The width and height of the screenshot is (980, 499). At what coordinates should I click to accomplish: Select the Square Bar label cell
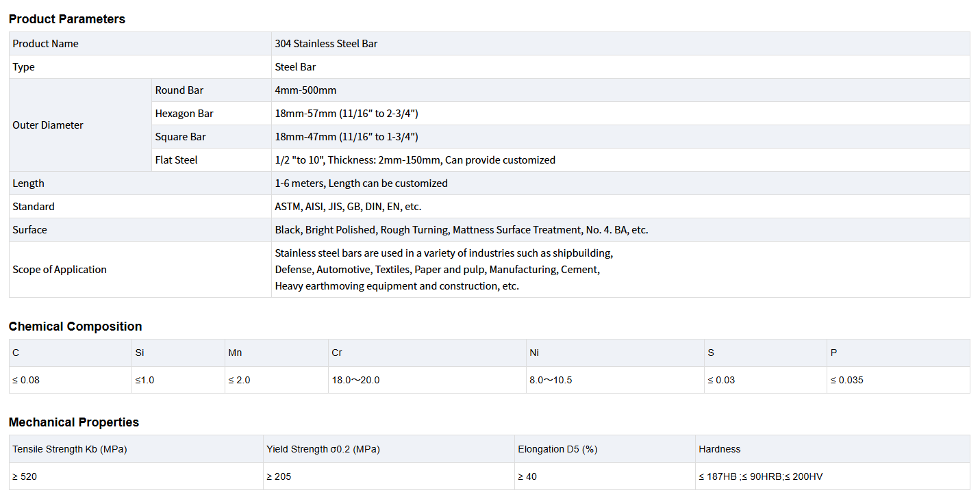click(x=180, y=137)
